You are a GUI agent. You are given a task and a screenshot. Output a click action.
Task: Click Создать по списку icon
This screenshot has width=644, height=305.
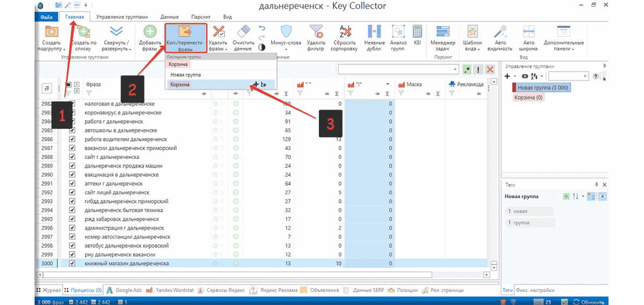(x=84, y=32)
